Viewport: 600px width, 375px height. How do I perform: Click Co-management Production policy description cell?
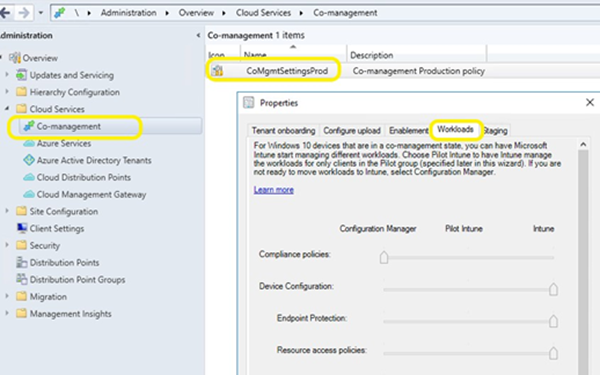[x=419, y=71]
